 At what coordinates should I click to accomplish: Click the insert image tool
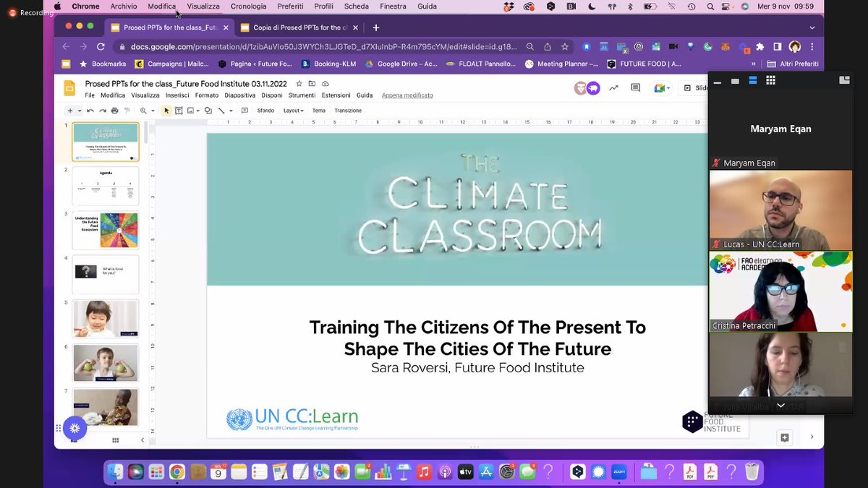click(x=190, y=110)
